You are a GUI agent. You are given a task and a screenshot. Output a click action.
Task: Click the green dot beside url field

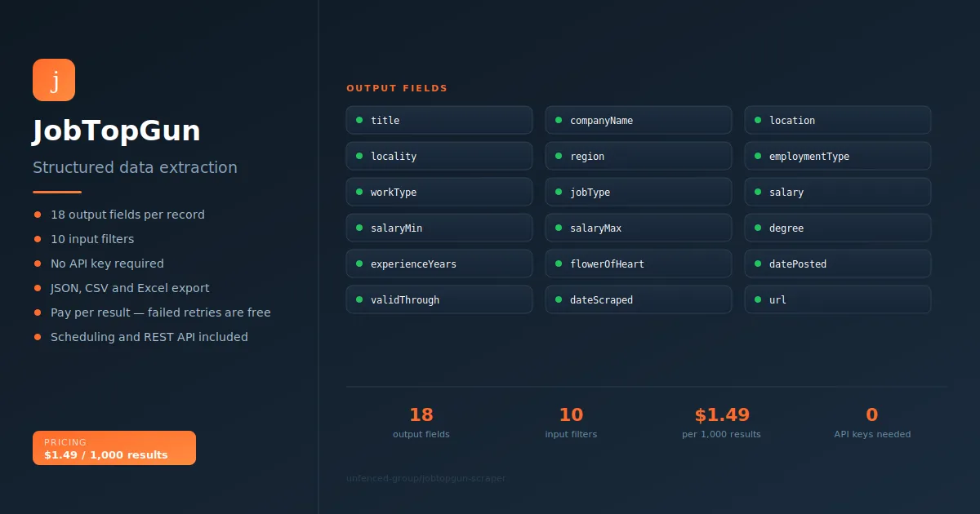(758, 299)
